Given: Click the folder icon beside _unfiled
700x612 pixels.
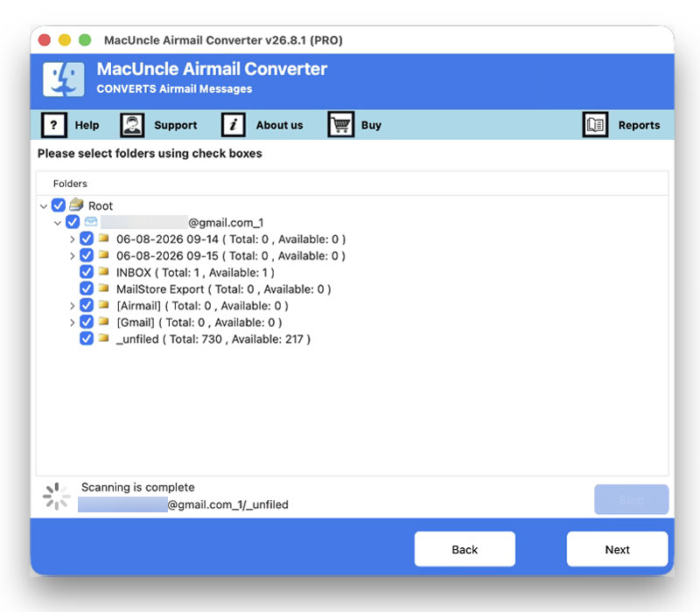Looking at the screenshot, I should point(103,338).
